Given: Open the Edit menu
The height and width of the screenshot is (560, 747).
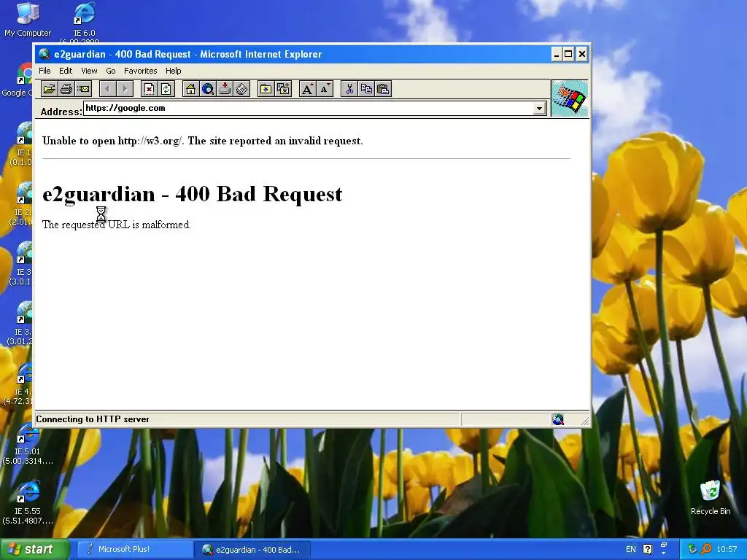Looking at the screenshot, I should (66, 71).
